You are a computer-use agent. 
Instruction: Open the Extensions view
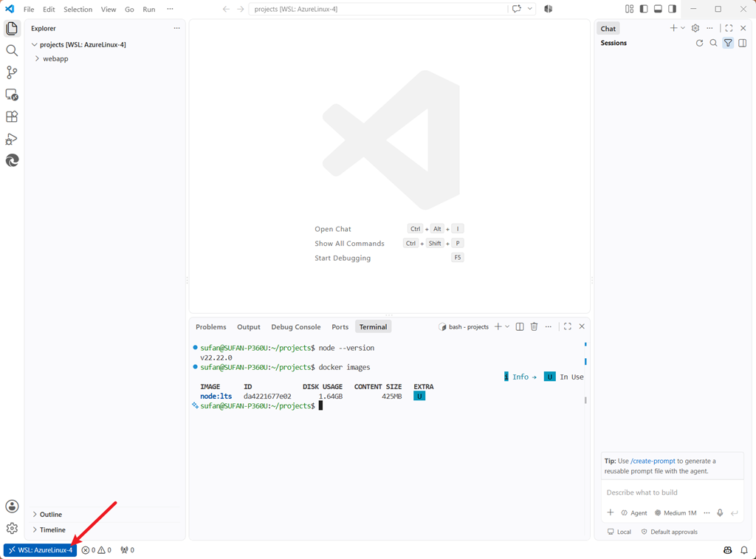tap(12, 117)
